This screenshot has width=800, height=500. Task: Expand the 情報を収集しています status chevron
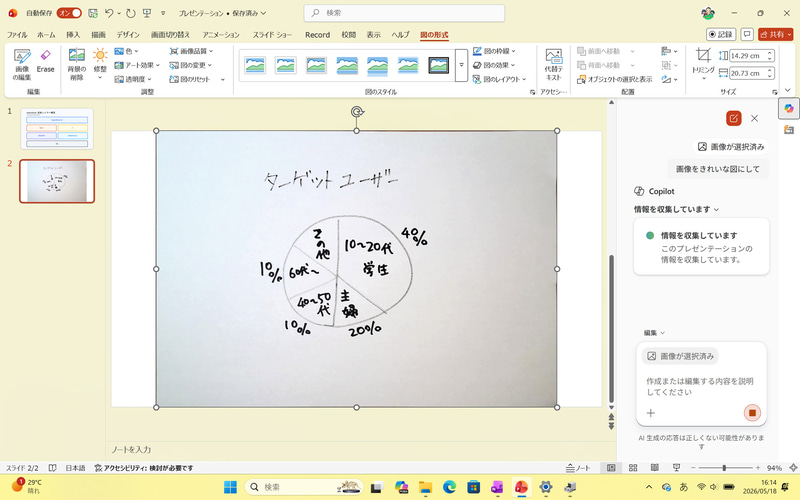coord(716,209)
